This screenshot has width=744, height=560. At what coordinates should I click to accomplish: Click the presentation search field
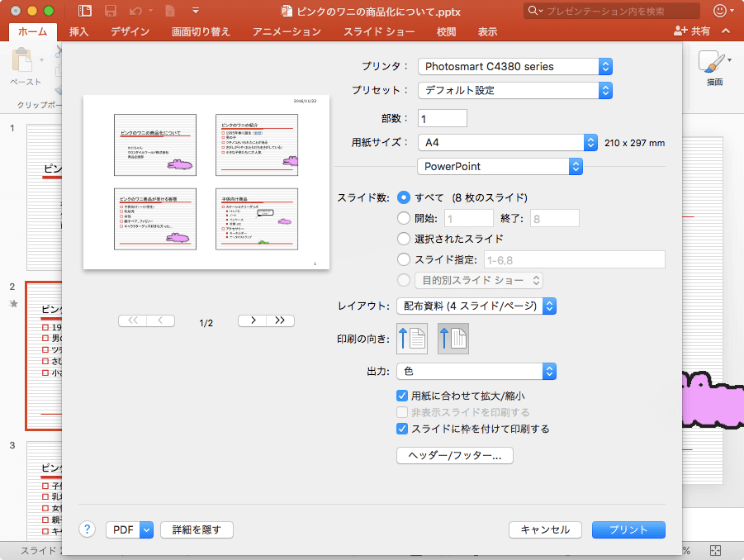click(612, 11)
